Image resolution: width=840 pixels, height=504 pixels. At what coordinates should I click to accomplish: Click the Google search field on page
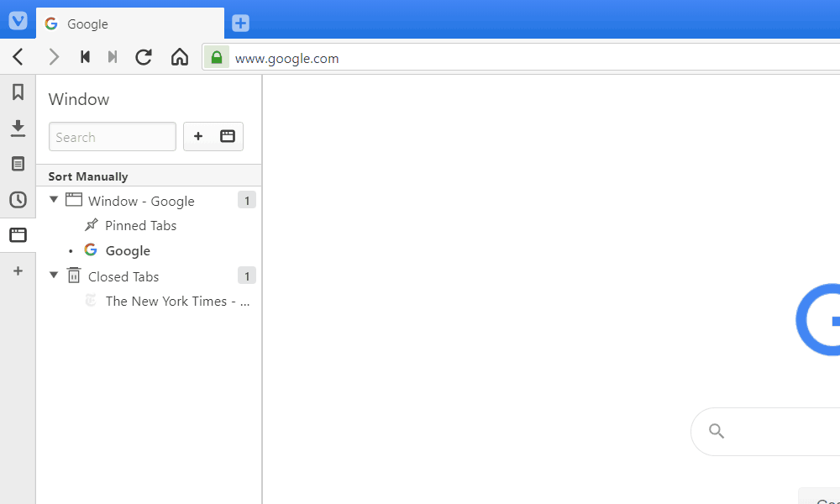click(766, 431)
